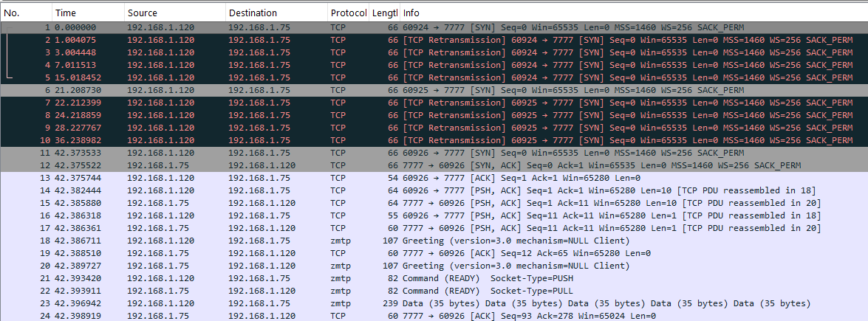Sort packets by Time column header
This screenshot has height=321, width=868.
click(x=86, y=13)
